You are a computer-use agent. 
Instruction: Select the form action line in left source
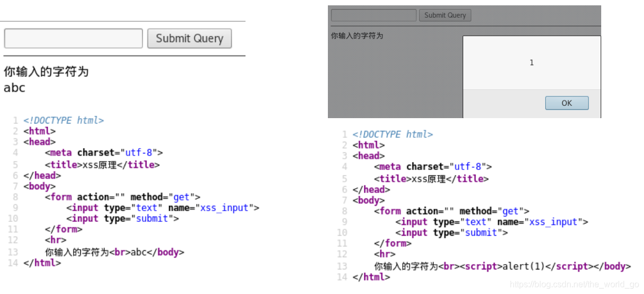point(122,197)
